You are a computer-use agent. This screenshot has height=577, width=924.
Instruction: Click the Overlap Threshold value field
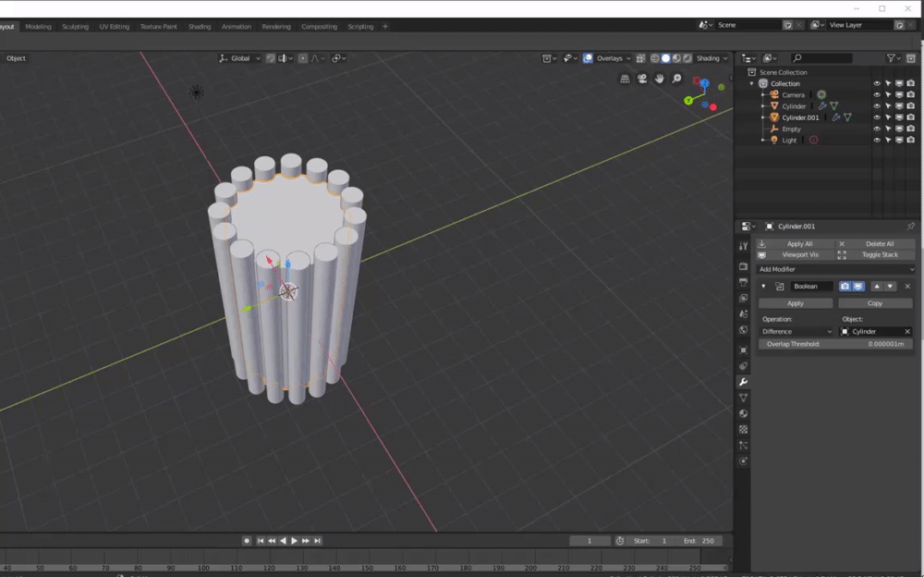[834, 344]
